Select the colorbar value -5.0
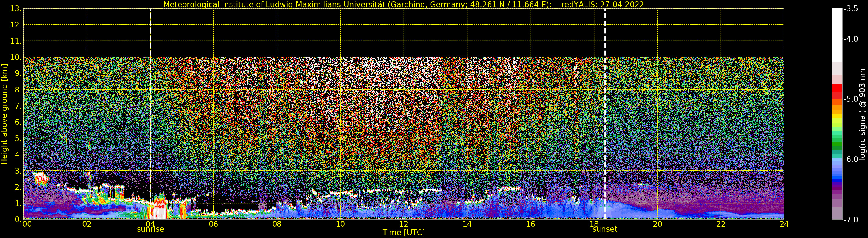 tap(851, 99)
